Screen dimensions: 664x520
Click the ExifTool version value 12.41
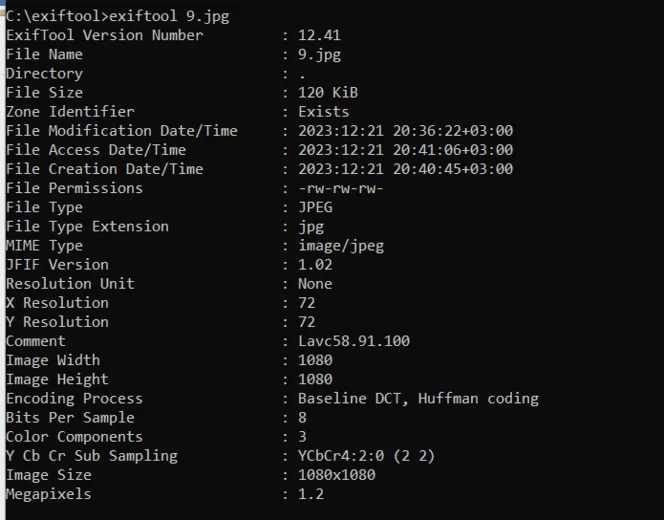tap(319, 35)
